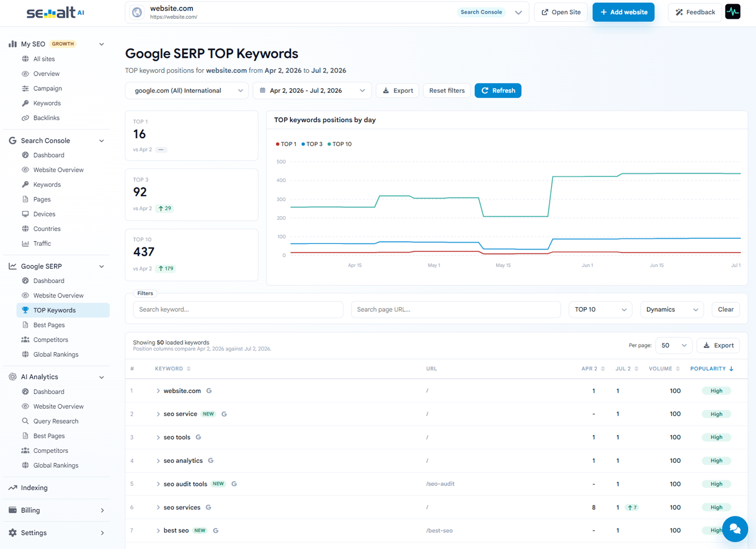Click the Google G icon beside seo tools
The image size is (756, 549).
[x=198, y=437]
